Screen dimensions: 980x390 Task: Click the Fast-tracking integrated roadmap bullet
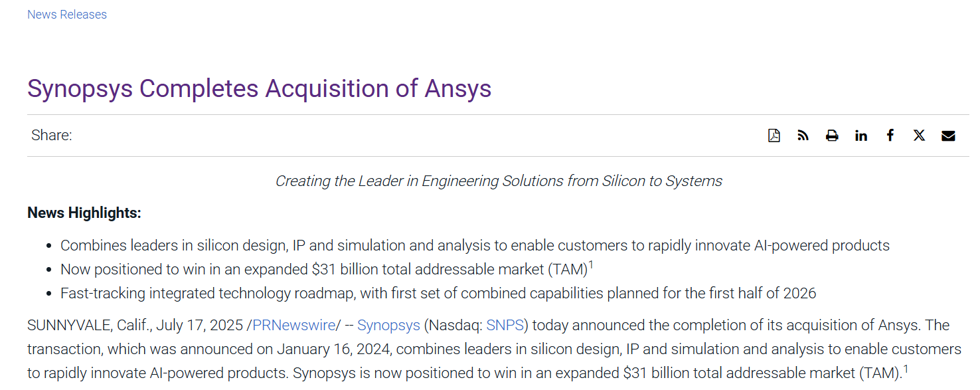(438, 294)
